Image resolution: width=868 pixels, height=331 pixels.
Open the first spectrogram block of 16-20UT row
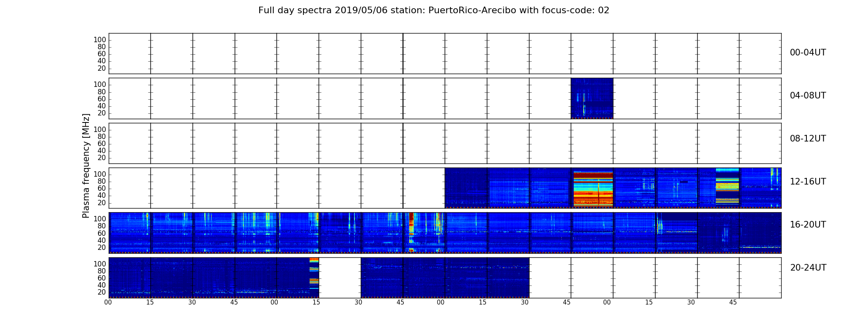point(130,233)
